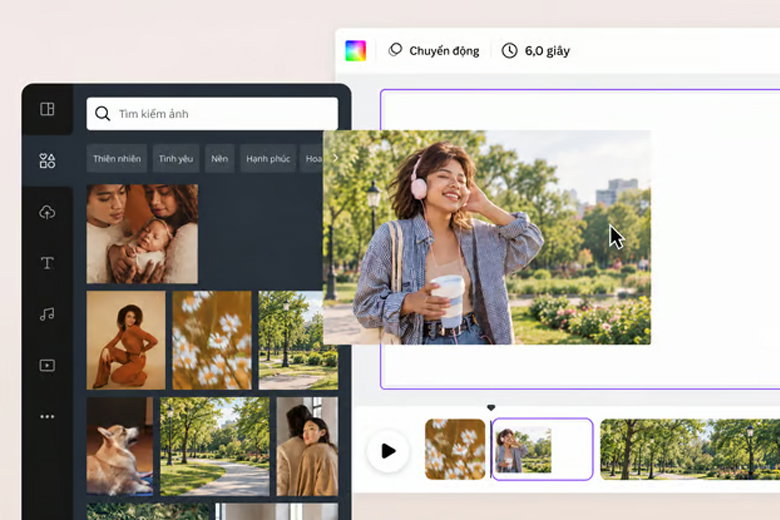Image resolution: width=780 pixels, height=520 pixels.
Task: Select the Elements shapes icon in sidebar
Action: point(47,161)
